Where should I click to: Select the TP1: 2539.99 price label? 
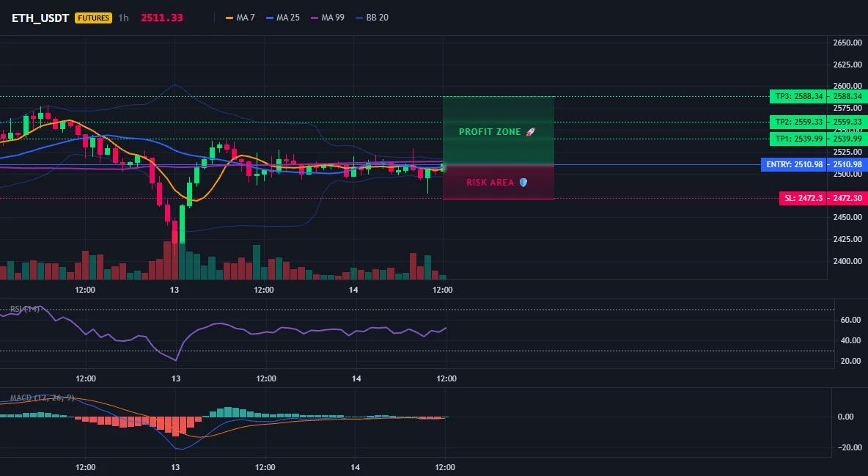(x=798, y=139)
